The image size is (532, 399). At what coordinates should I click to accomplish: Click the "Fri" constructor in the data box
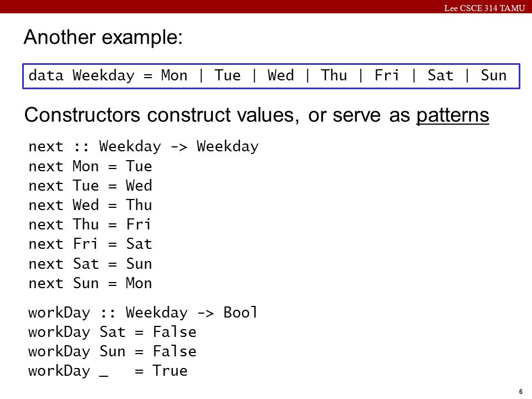(386, 75)
